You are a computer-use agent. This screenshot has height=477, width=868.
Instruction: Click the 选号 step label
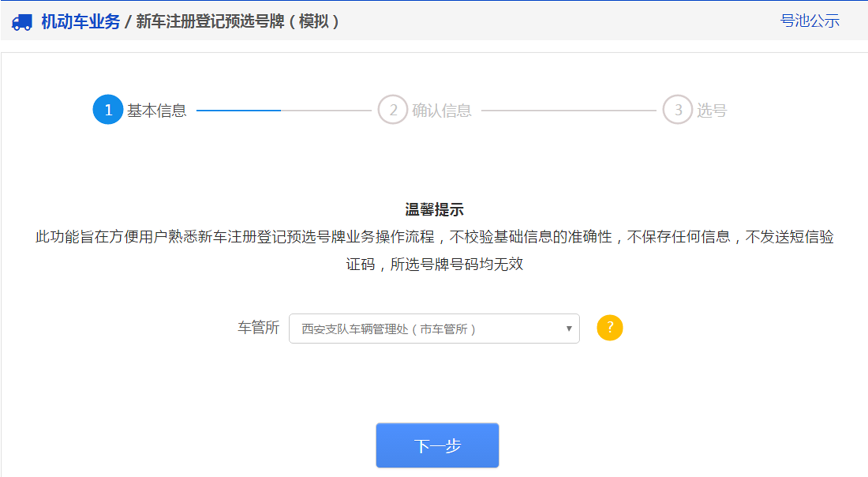[x=712, y=110]
